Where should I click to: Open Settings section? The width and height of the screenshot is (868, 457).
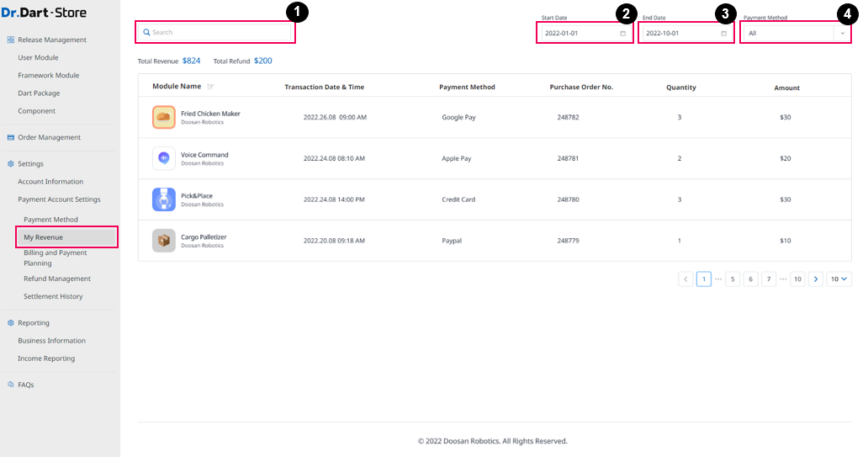30,164
